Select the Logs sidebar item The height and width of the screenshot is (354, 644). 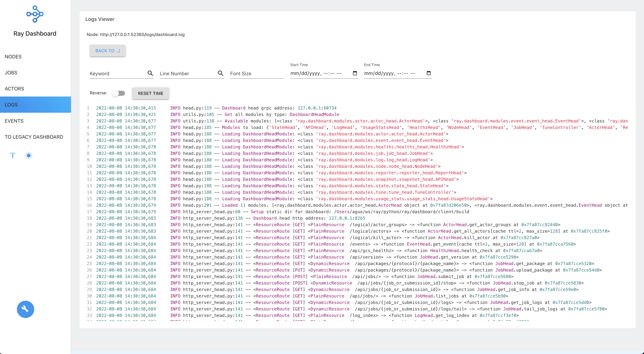[11, 105]
